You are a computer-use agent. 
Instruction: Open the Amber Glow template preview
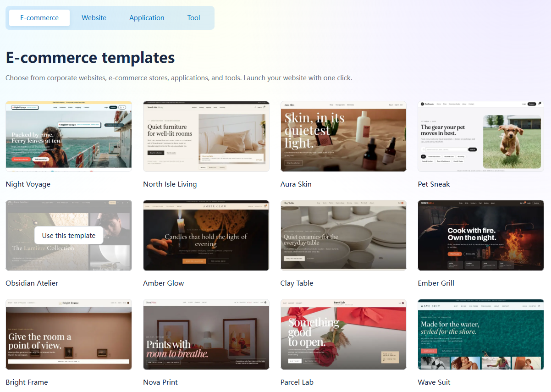pos(206,235)
